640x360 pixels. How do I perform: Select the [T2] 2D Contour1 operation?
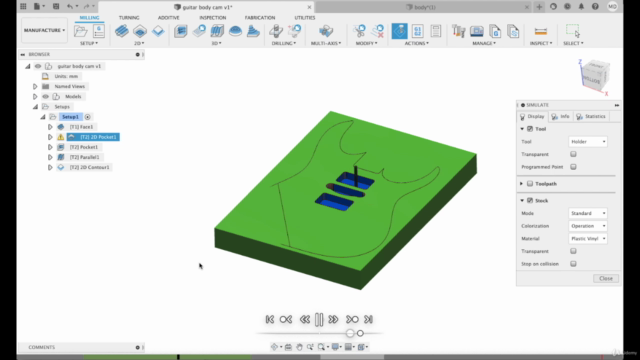[89, 167]
